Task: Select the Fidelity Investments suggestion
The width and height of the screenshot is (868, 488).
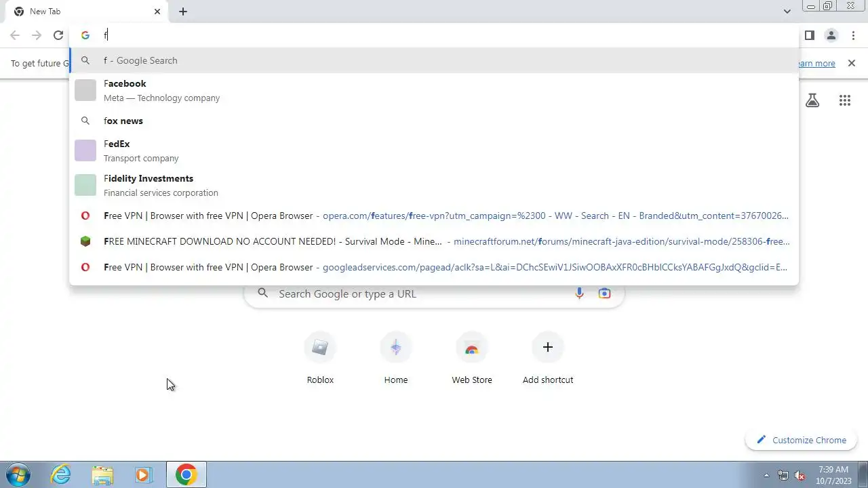Action: point(434,185)
